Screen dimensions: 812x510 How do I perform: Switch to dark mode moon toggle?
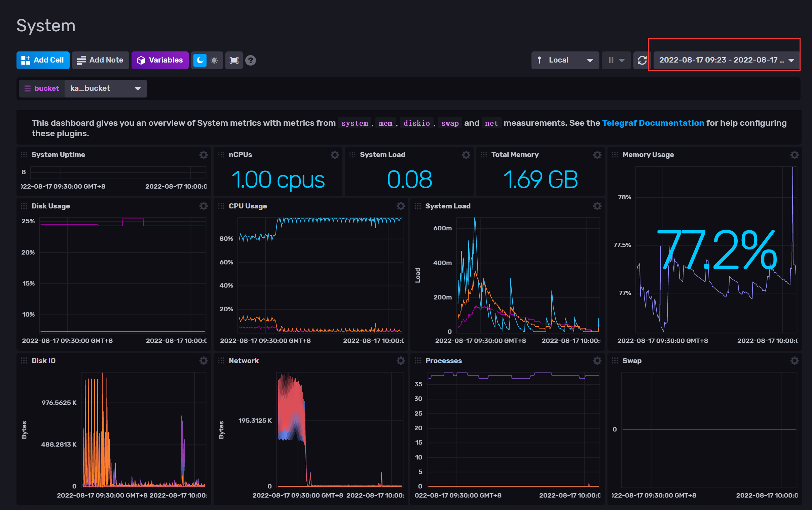pyautogui.click(x=200, y=60)
